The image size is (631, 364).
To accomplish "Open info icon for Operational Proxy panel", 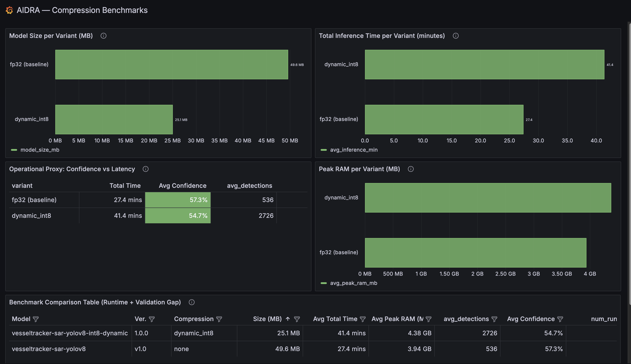I will pos(145,169).
